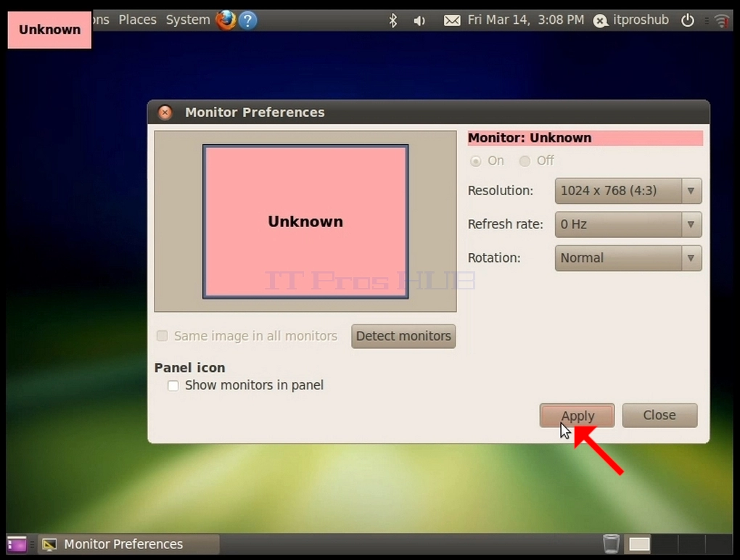The height and width of the screenshot is (560, 740).
Task: Open the Rotation dropdown
Action: point(628,258)
